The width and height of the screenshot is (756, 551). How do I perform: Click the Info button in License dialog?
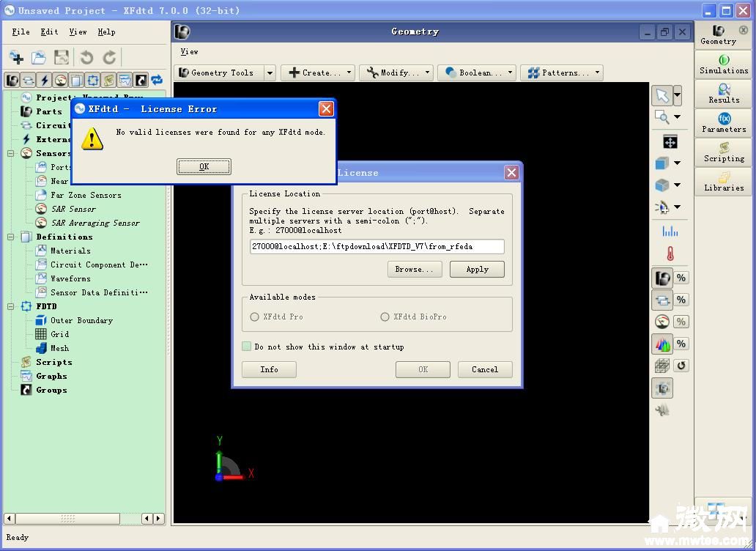pyautogui.click(x=269, y=369)
